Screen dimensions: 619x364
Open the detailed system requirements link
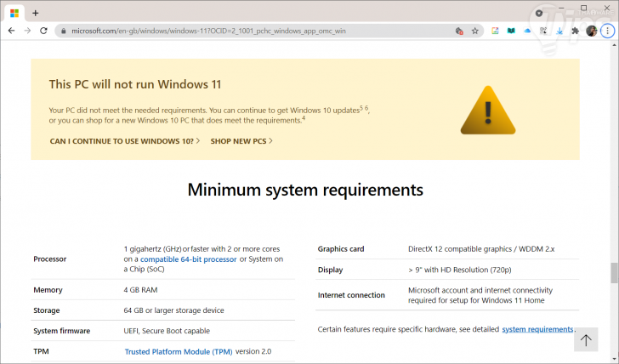click(x=537, y=329)
